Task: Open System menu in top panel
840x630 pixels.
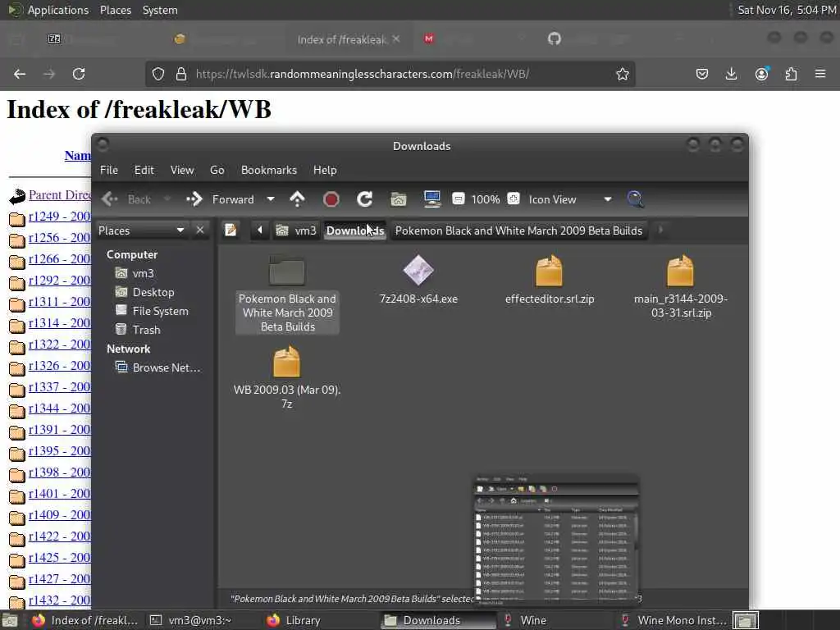Action: click(160, 10)
